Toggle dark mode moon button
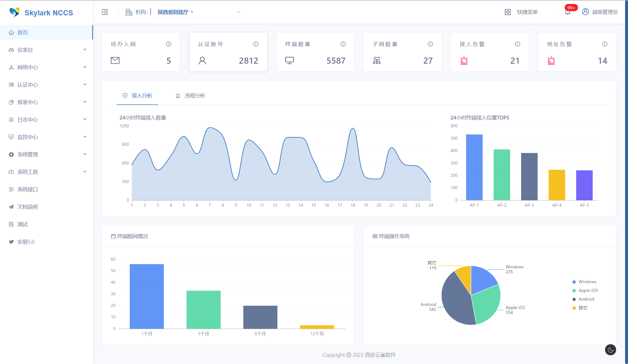Viewport: 628px width, 364px height. pyautogui.click(x=610, y=350)
